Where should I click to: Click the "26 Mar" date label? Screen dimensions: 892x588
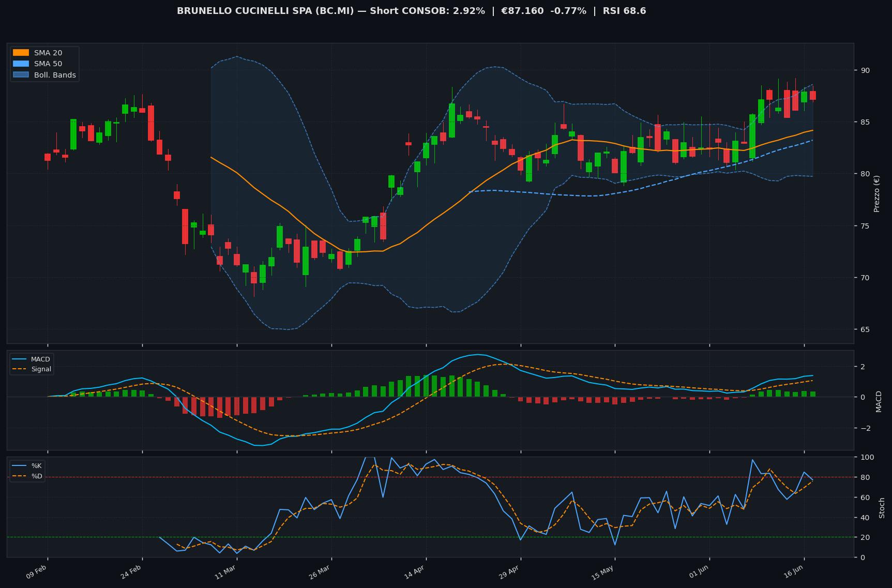(x=320, y=572)
